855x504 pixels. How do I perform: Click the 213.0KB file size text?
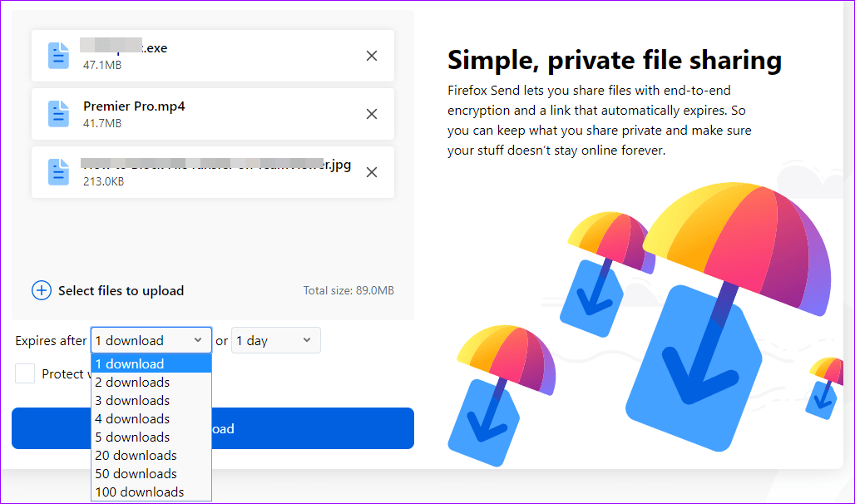click(x=104, y=181)
